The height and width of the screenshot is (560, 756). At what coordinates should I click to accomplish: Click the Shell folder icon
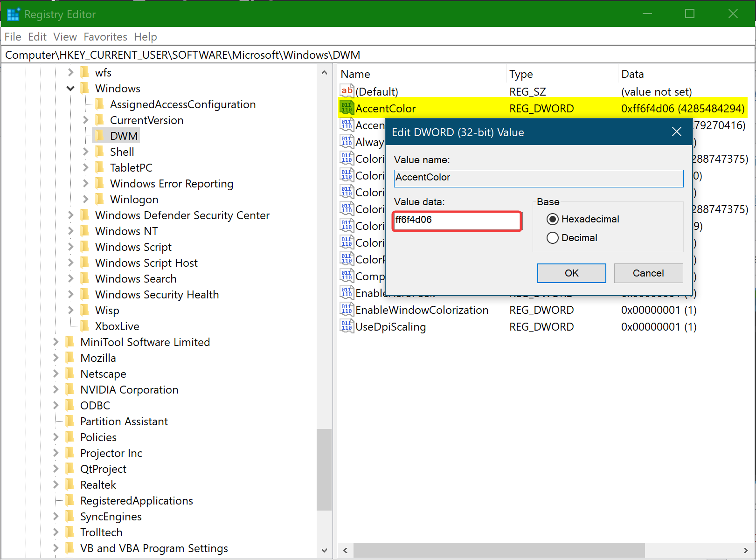pos(99,152)
